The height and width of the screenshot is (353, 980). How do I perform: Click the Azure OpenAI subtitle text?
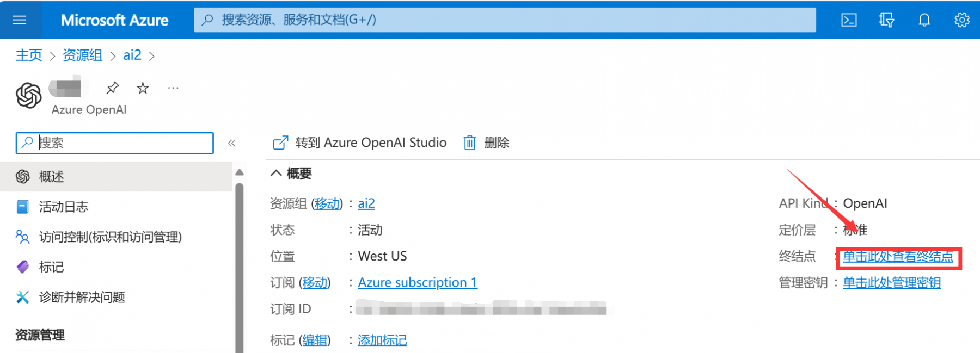[x=89, y=109]
